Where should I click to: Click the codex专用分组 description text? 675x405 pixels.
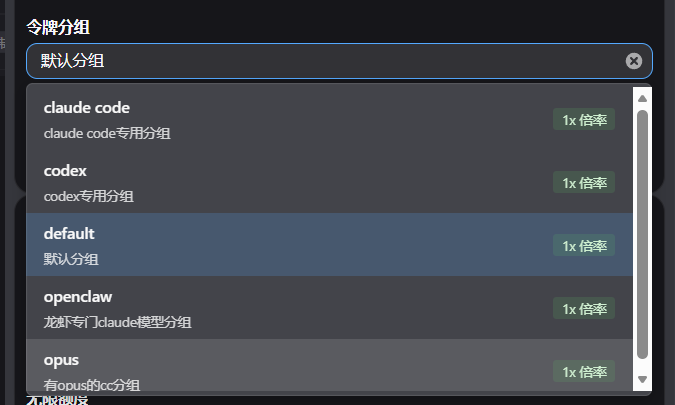pyautogui.click(x=89, y=196)
